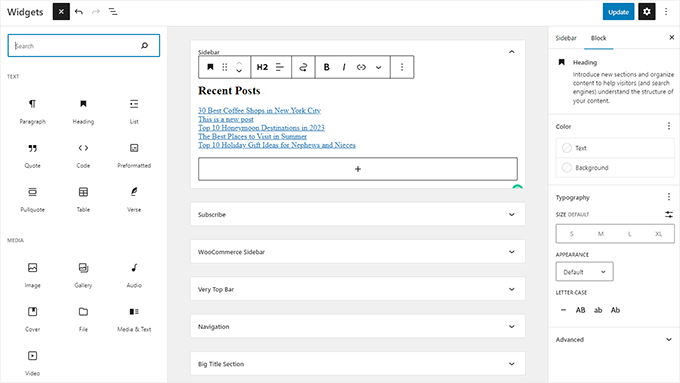Toggle link on selected text
Viewport: 680px width, 383px height.
[361, 67]
